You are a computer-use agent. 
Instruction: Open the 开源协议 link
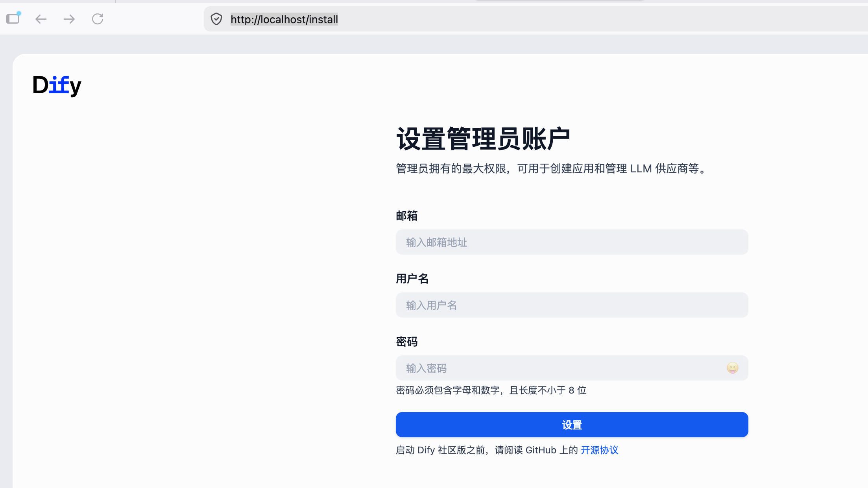[x=599, y=450]
